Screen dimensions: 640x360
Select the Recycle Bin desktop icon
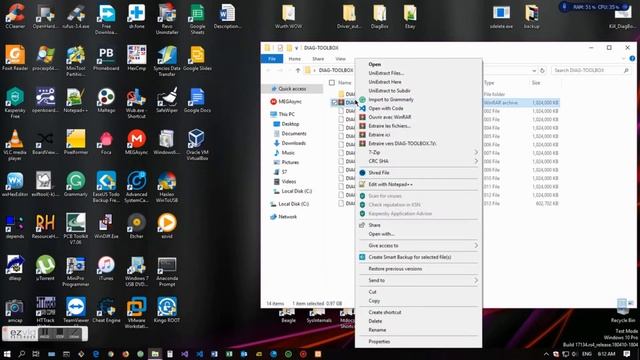[623, 311]
